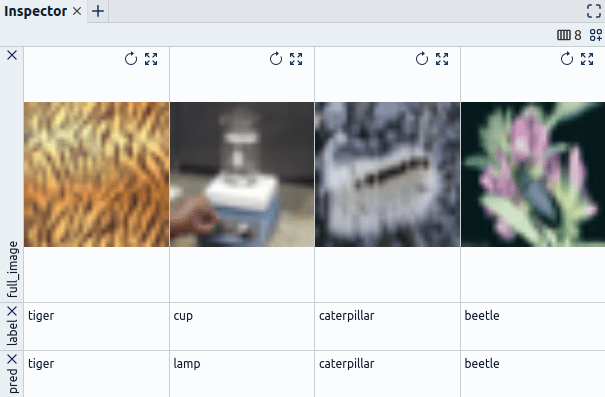Add a new tab with plus button

(x=98, y=11)
